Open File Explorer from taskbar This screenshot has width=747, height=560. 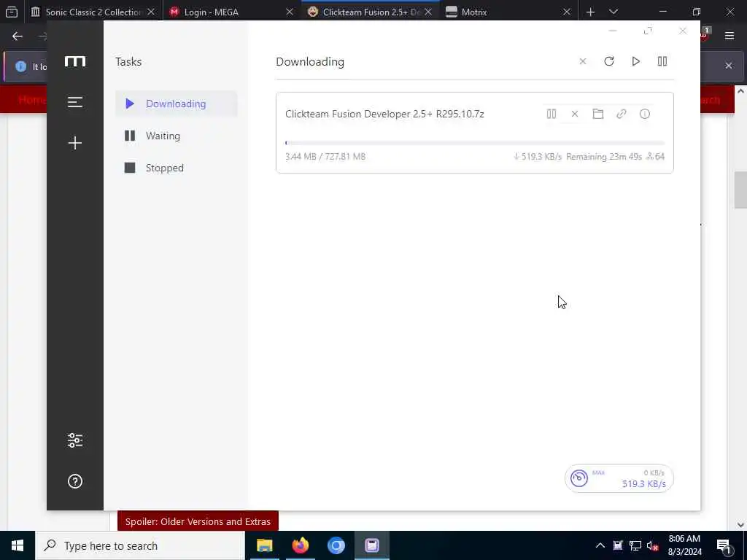(264, 545)
